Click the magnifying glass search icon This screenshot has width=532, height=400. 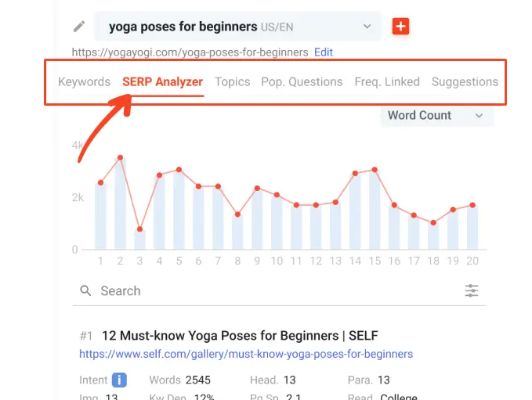pos(85,290)
